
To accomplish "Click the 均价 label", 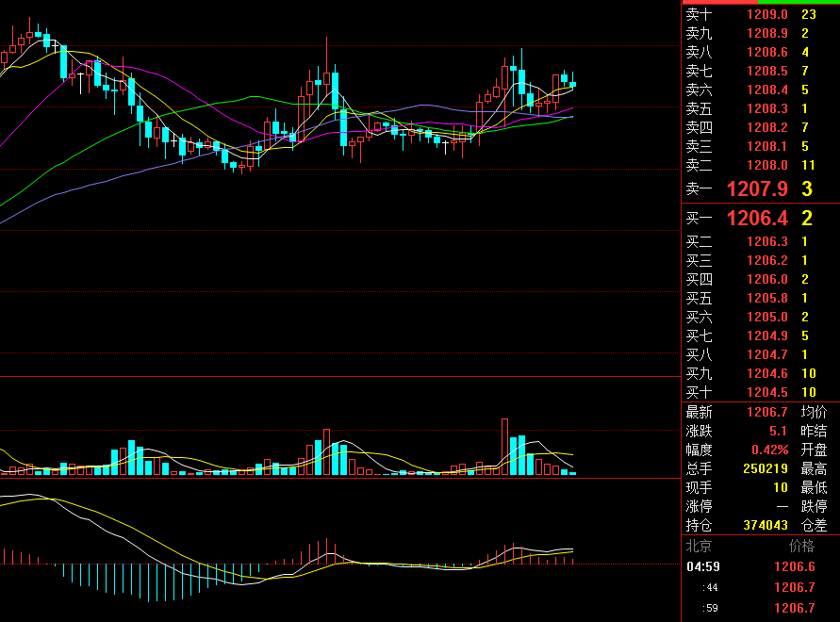I will (x=814, y=412).
